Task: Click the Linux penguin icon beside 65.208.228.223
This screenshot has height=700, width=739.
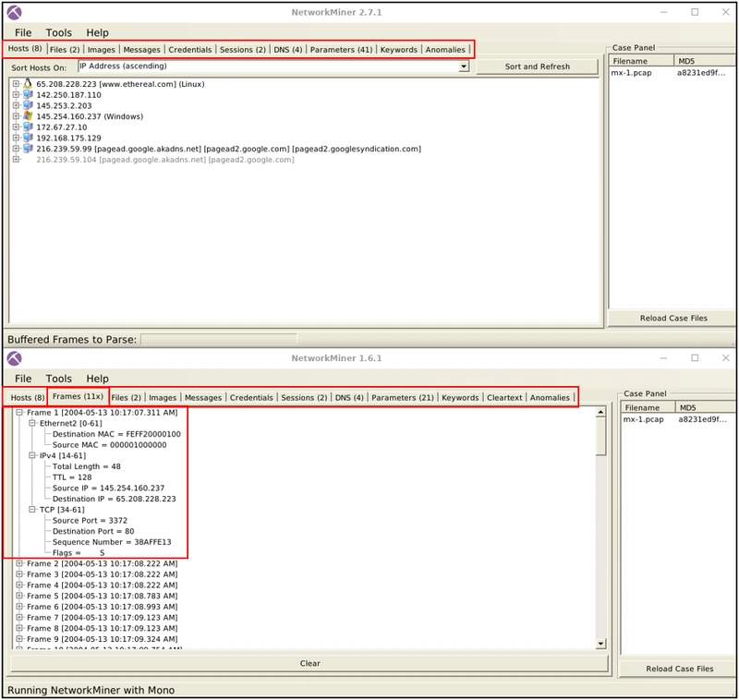Action: pyautogui.click(x=28, y=84)
